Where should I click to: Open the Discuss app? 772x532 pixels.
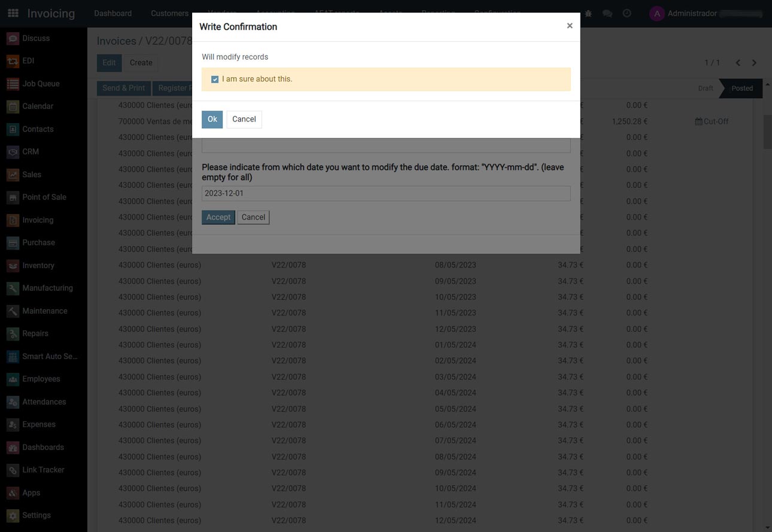point(36,38)
